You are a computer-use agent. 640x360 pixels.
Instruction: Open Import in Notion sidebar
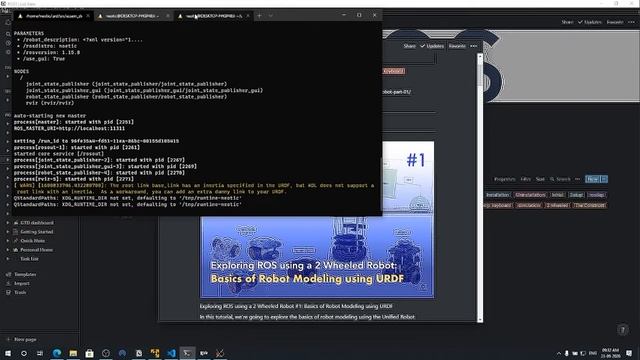click(x=22, y=283)
